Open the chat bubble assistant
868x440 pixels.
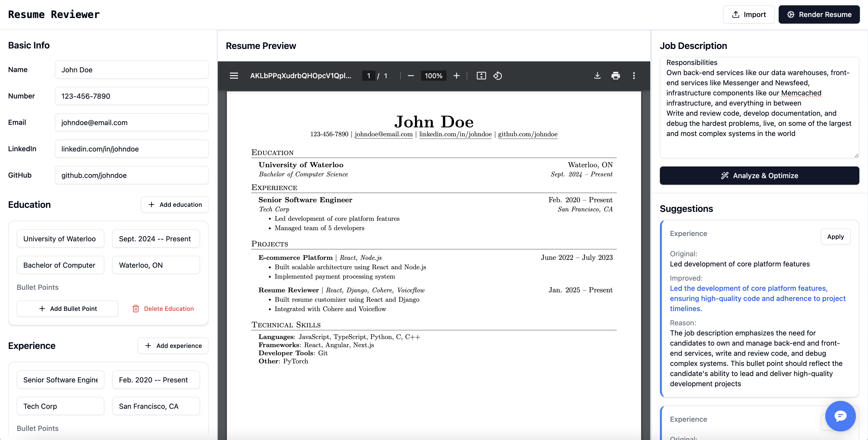pos(840,416)
